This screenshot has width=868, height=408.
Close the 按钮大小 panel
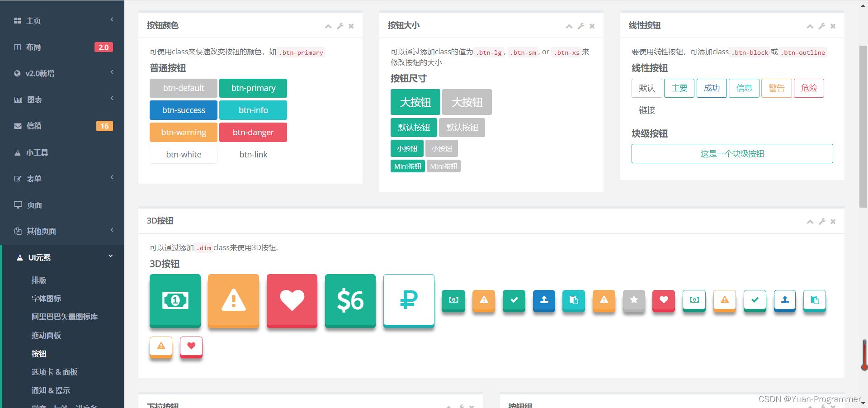coord(592,26)
